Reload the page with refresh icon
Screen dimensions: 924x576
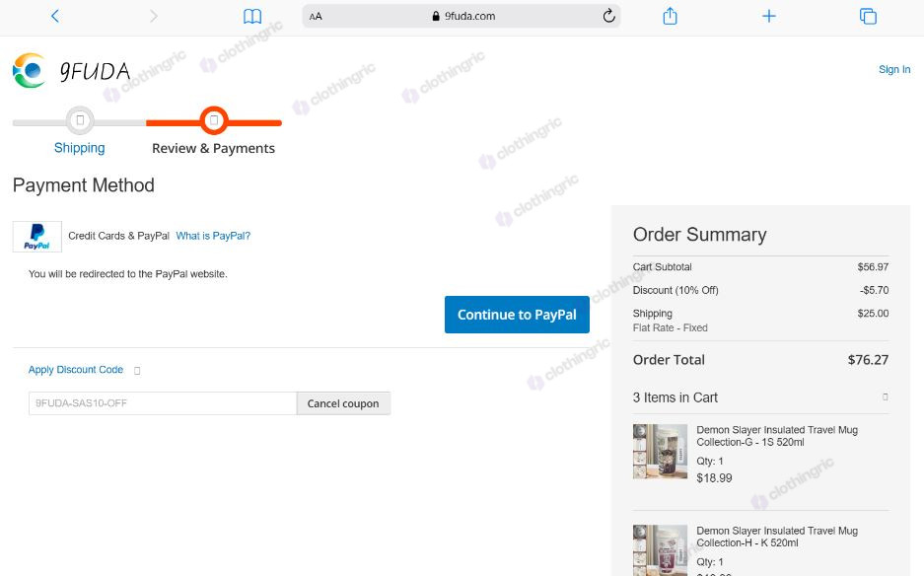(x=608, y=16)
